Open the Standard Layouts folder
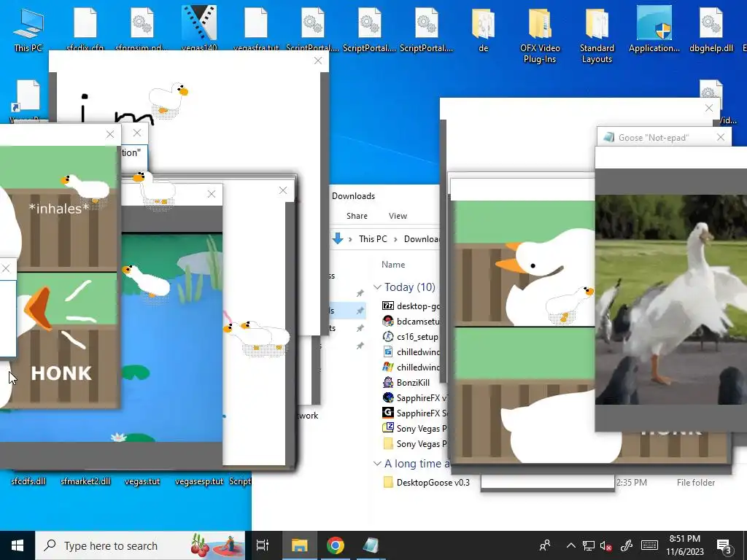The width and height of the screenshot is (747, 560). (597, 34)
